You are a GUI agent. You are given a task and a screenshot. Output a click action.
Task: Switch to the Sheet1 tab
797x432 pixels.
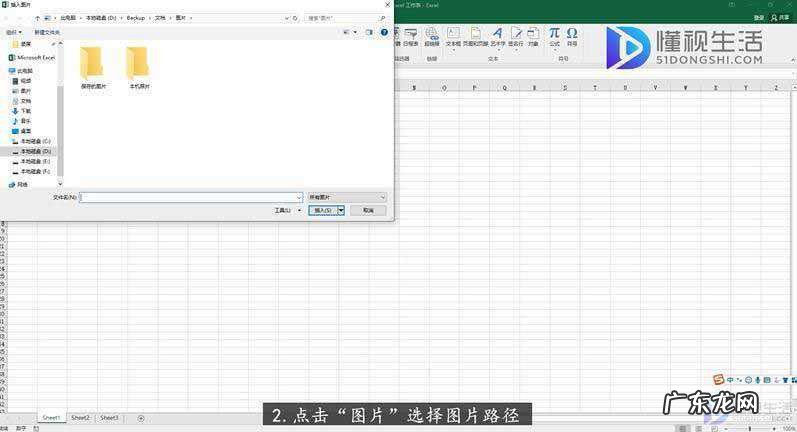[x=51, y=418]
